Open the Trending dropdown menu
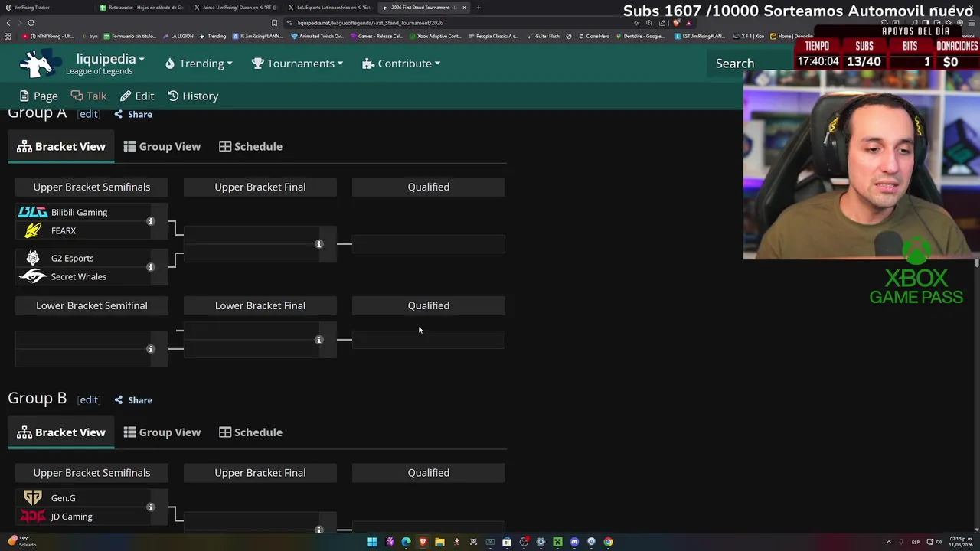This screenshot has width=980, height=551. tap(199, 64)
